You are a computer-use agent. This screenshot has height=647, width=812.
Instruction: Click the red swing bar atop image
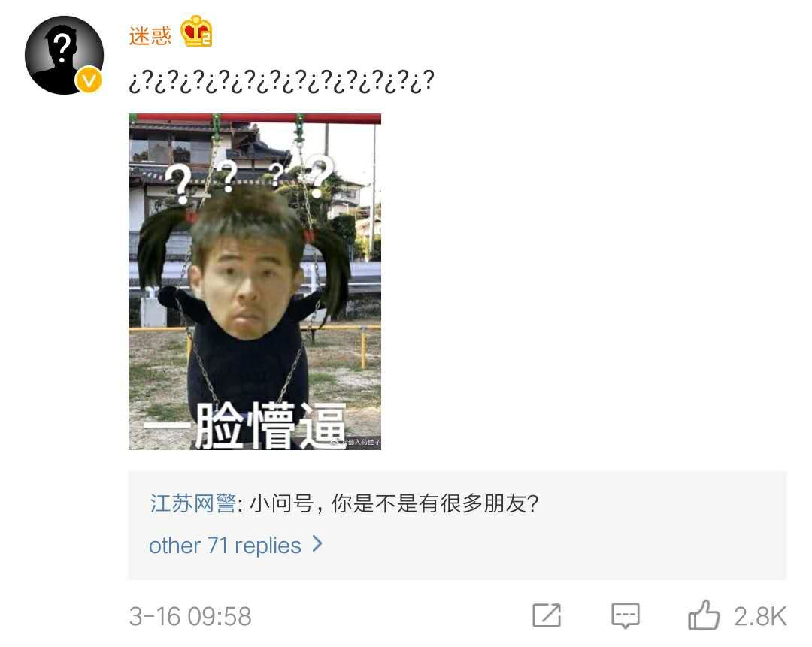(255, 119)
